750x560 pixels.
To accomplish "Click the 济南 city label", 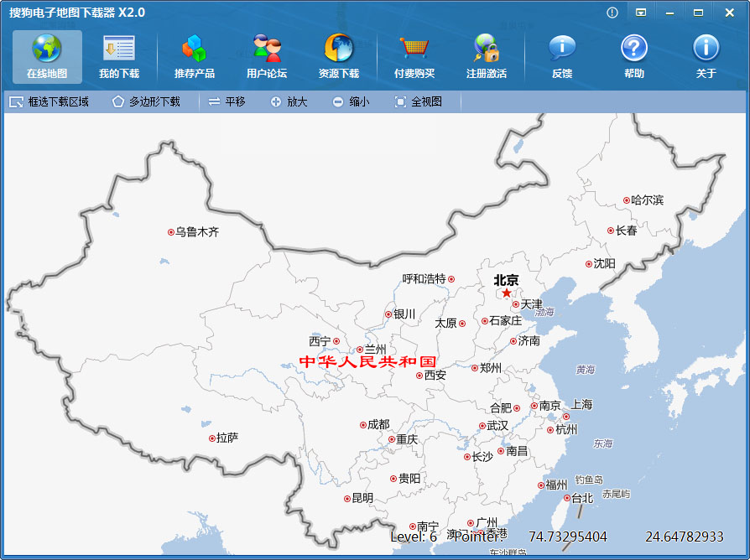I will pos(529,340).
